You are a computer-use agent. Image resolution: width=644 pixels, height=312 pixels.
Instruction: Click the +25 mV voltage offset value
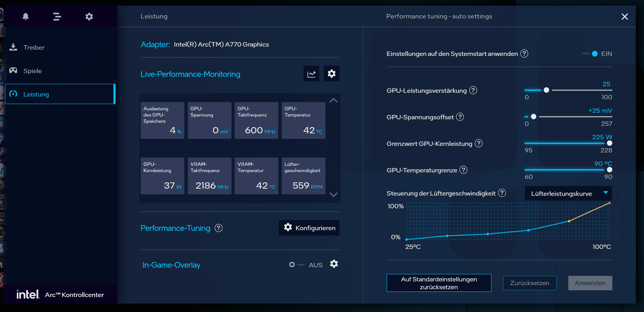tap(600, 111)
